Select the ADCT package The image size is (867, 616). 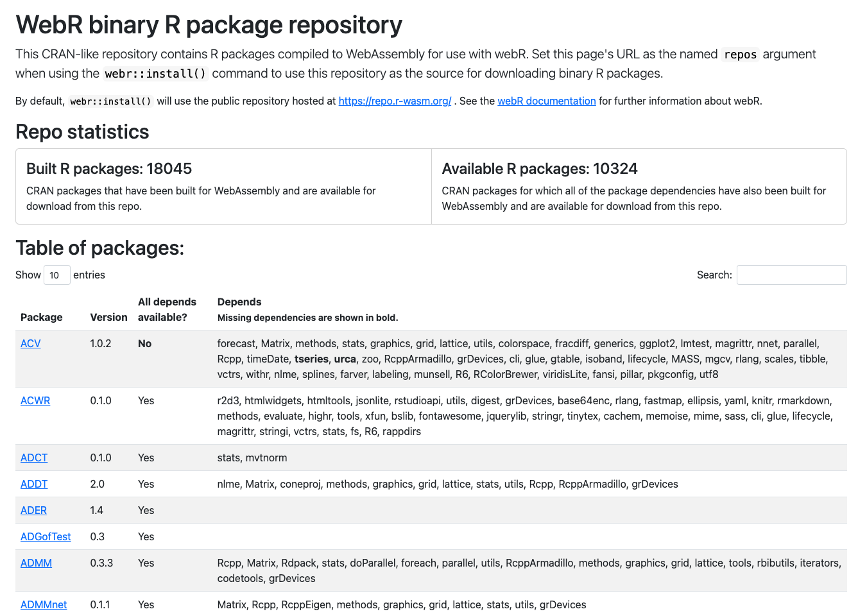[x=33, y=458]
